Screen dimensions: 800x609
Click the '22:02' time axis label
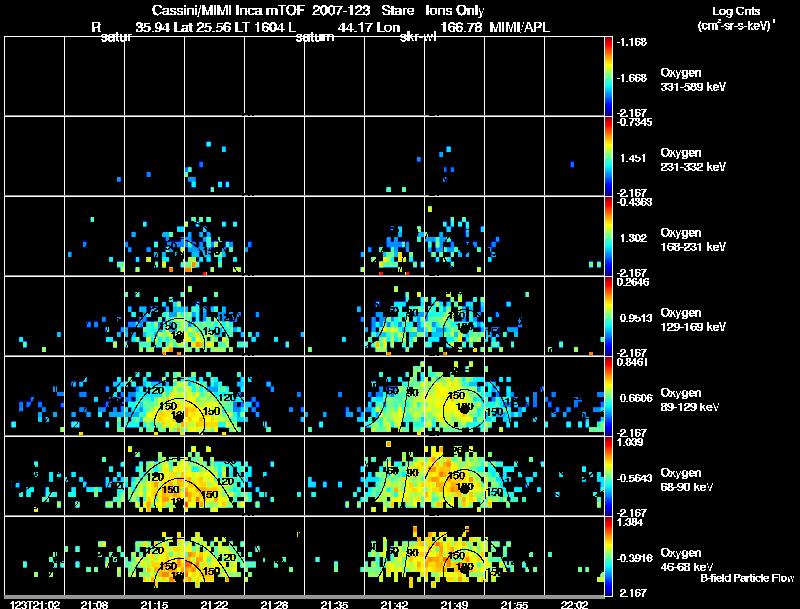[x=574, y=605]
